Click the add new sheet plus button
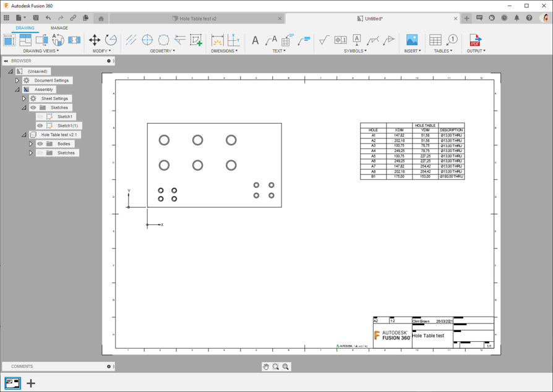553x392 pixels. pos(31,383)
